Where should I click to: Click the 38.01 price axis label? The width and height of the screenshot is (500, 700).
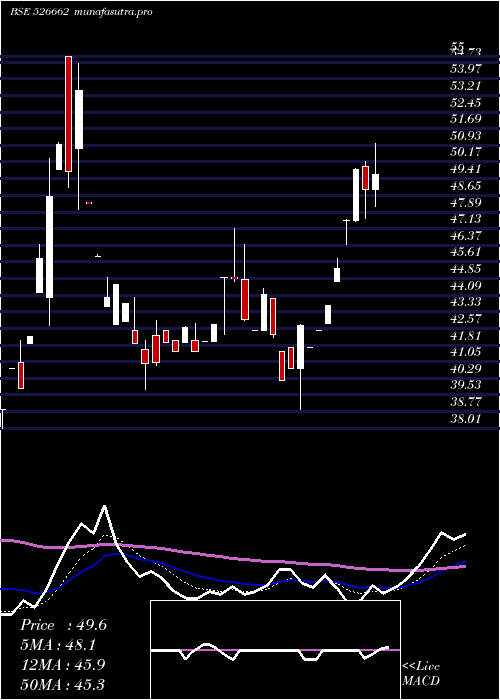point(466,419)
